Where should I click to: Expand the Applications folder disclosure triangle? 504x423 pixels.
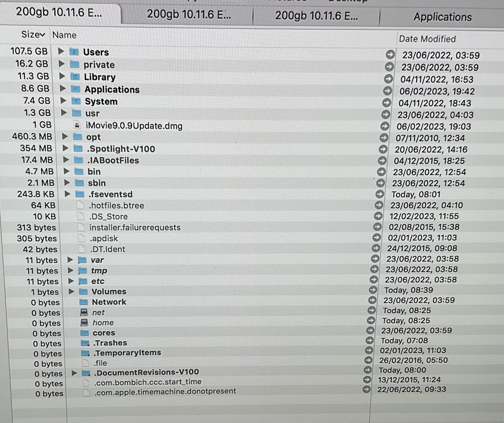click(x=63, y=88)
